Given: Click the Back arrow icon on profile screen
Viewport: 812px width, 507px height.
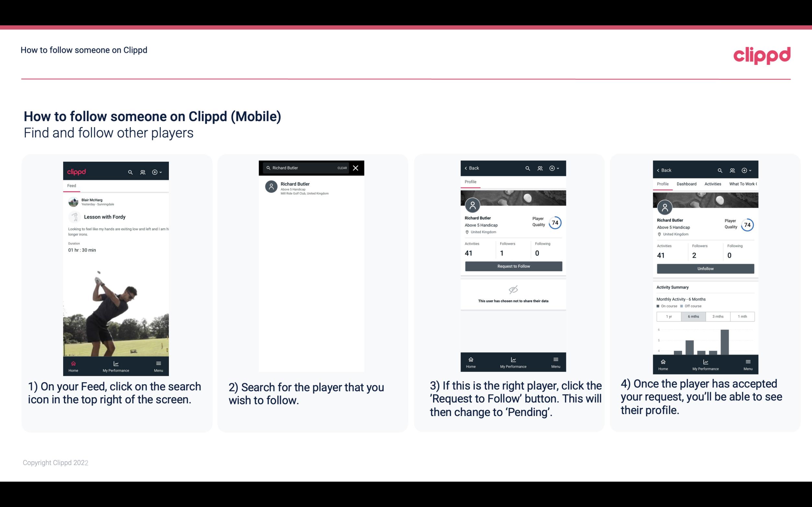Looking at the screenshot, I should 467,167.
